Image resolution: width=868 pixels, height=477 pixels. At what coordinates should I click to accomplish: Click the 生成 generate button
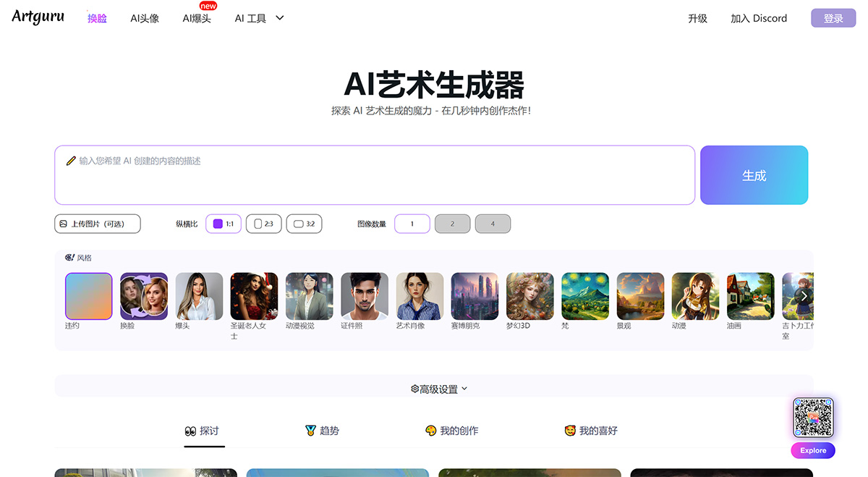click(754, 174)
